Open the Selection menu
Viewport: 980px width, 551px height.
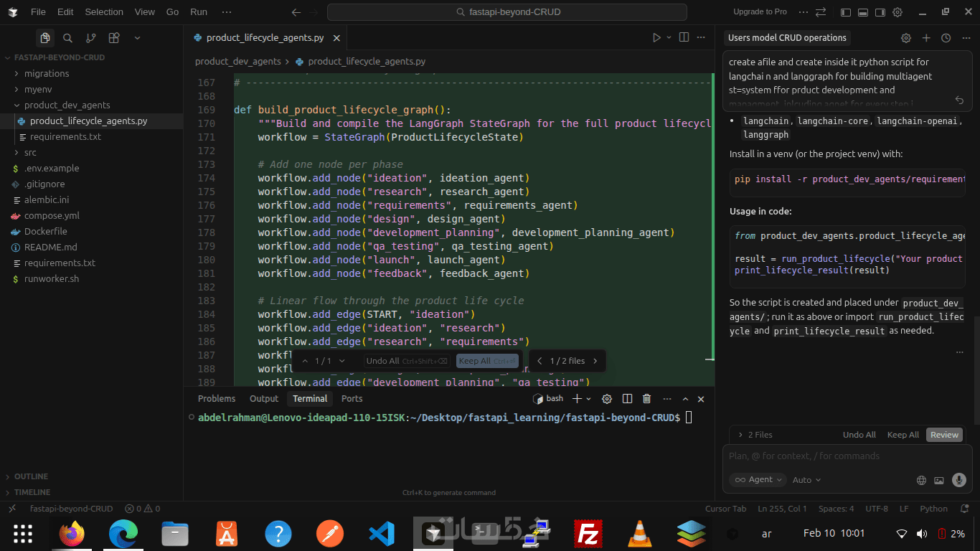(x=104, y=12)
